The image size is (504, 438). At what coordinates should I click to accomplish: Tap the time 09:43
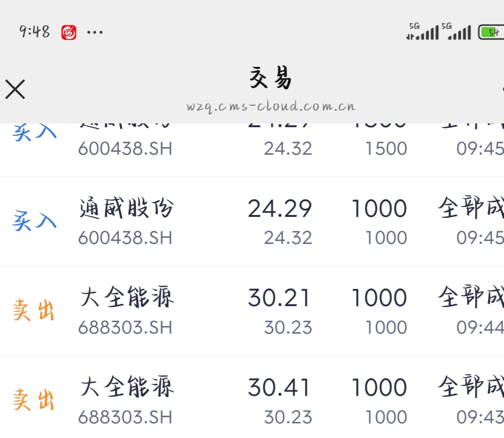click(x=480, y=417)
